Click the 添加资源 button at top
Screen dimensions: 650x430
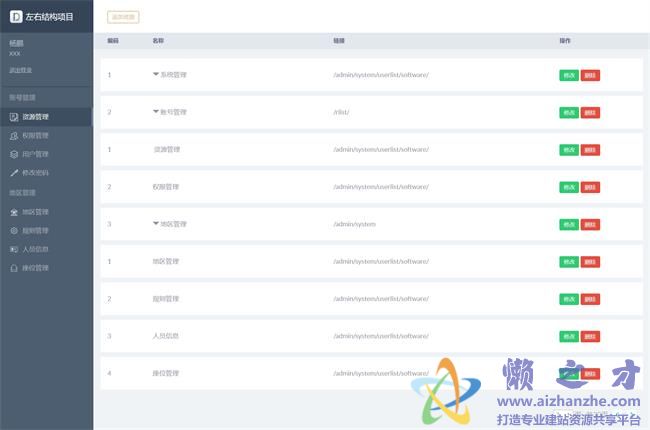click(x=123, y=17)
